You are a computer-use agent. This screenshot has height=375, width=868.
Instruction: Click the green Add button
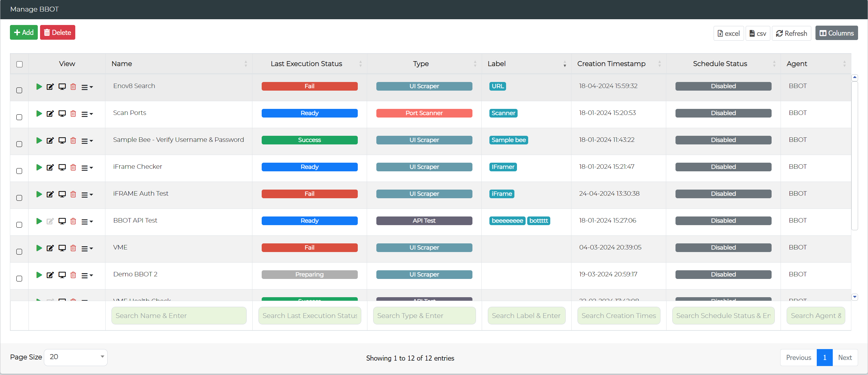click(24, 32)
